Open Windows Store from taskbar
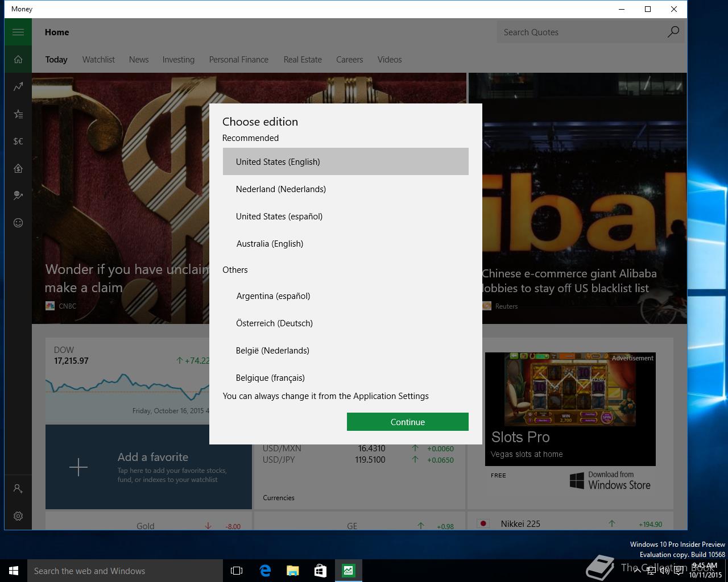 coord(320,571)
